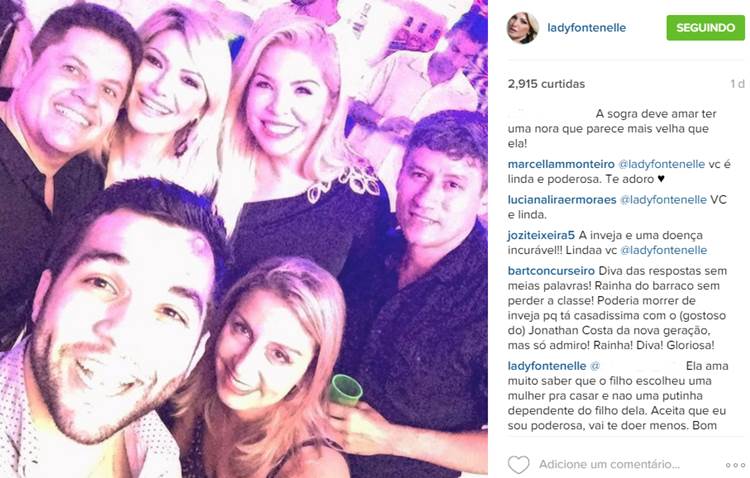The image size is (750, 478).
Task: Open joziteixeira5 commenter profile
Action: click(x=541, y=235)
